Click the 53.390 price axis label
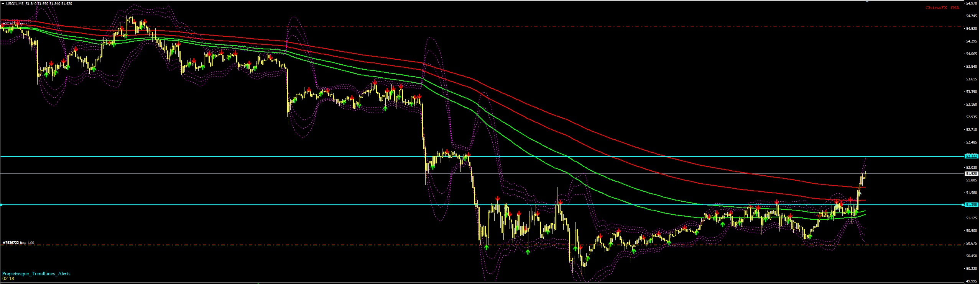The height and width of the screenshot is (284, 980). pos(972,91)
